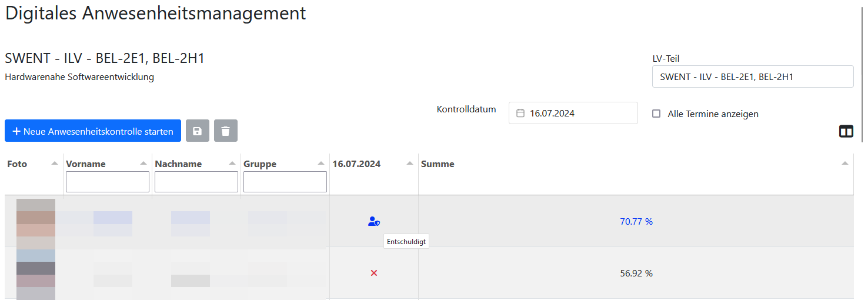The image size is (868, 300).
Task: Sort by the Summe column arrow
Action: 845,164
